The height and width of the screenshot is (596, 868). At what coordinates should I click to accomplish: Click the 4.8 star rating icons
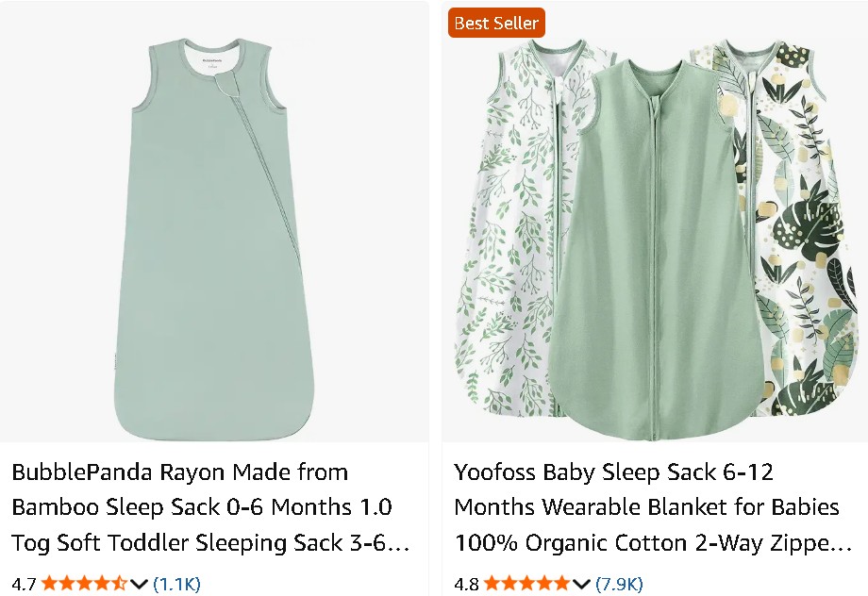pyautogui.click(x=525, y=584)
